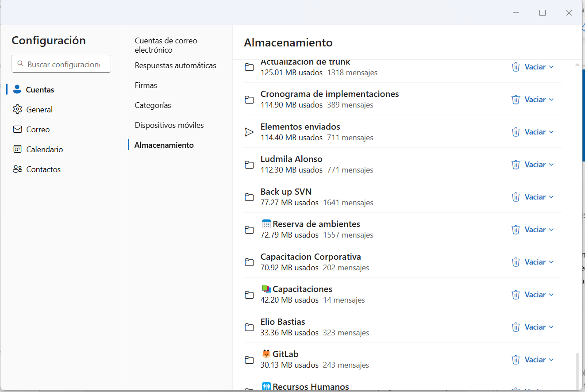Click the "202 mensajes" count
Screen dimensions: 585x392
click(x=346, y=268)
